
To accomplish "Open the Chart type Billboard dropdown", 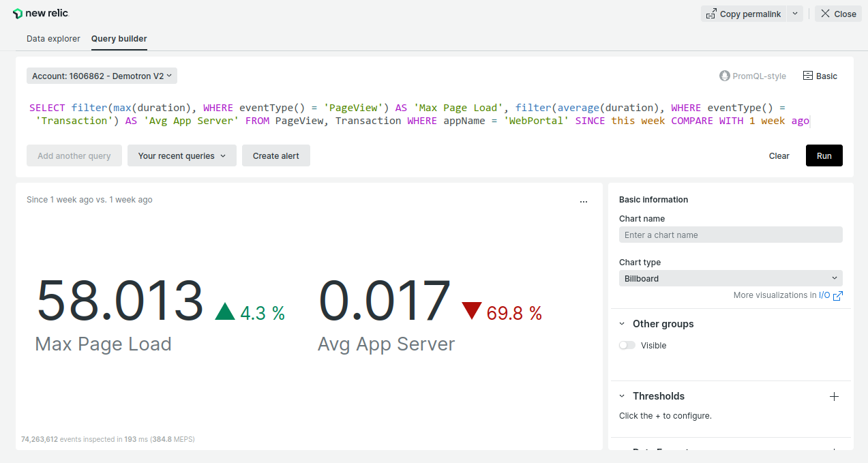I will tap(730, 278).
